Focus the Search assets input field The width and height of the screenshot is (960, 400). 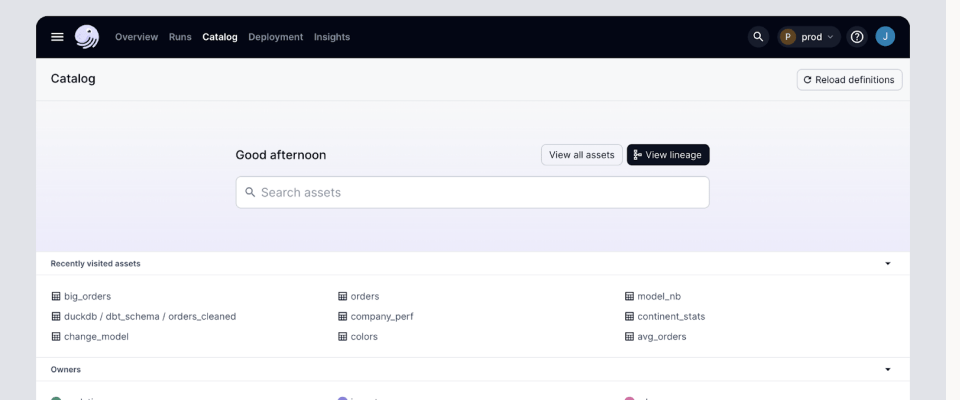tap(472, 192)
